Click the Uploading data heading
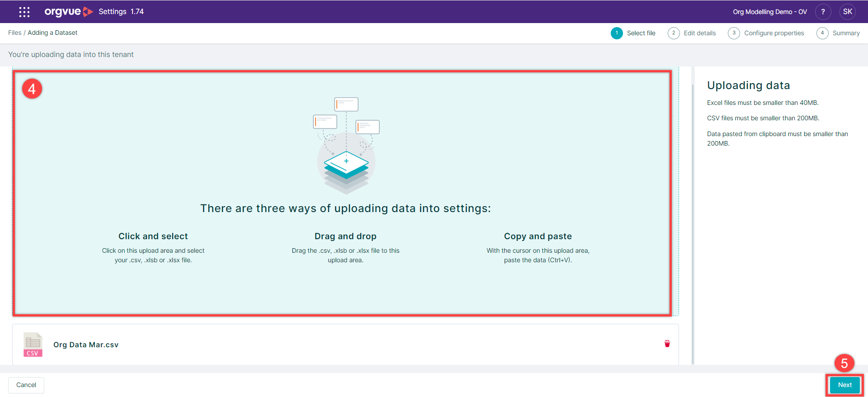 (749, 85)
